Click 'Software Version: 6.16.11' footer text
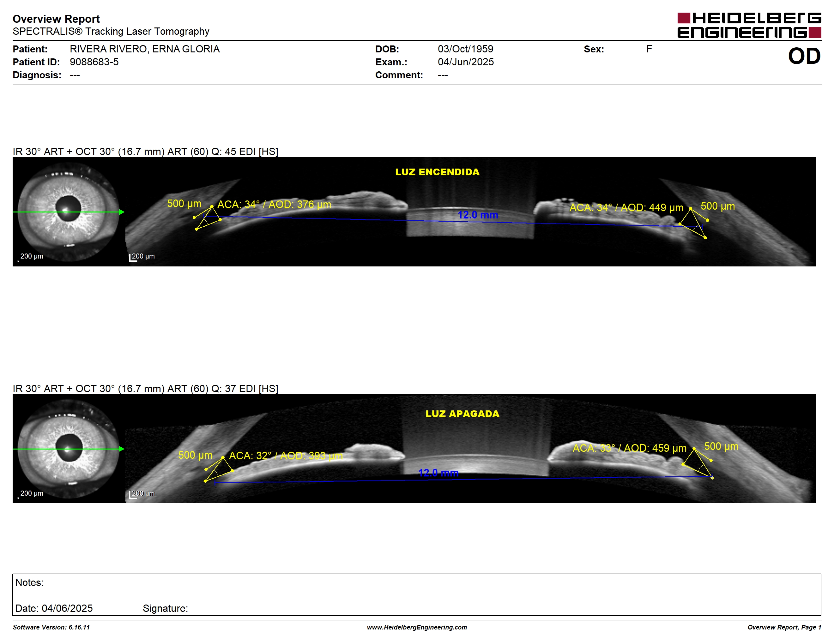 tap(51, 627)
